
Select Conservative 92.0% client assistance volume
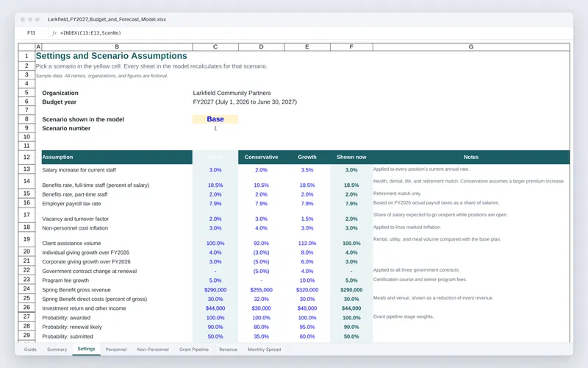pos(261,243)
